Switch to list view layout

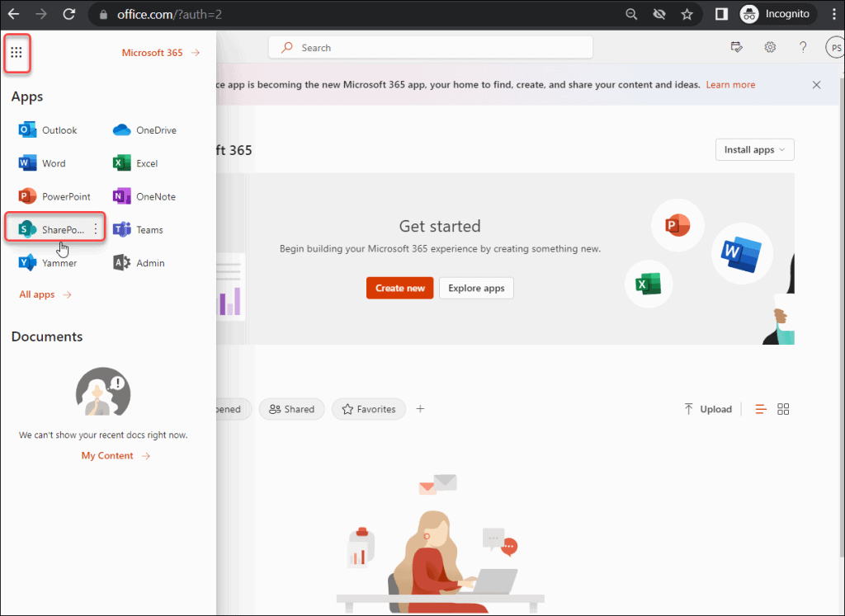coord(760,409)
